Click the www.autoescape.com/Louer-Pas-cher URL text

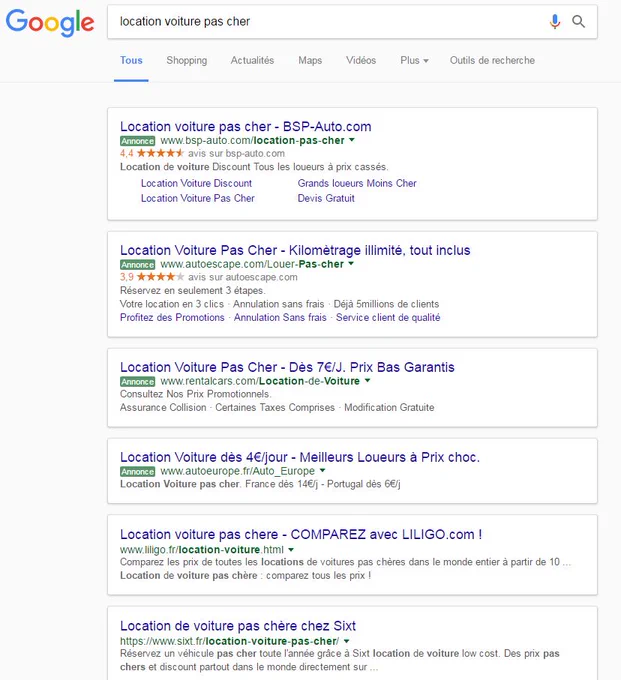click(x=252, y=264)
